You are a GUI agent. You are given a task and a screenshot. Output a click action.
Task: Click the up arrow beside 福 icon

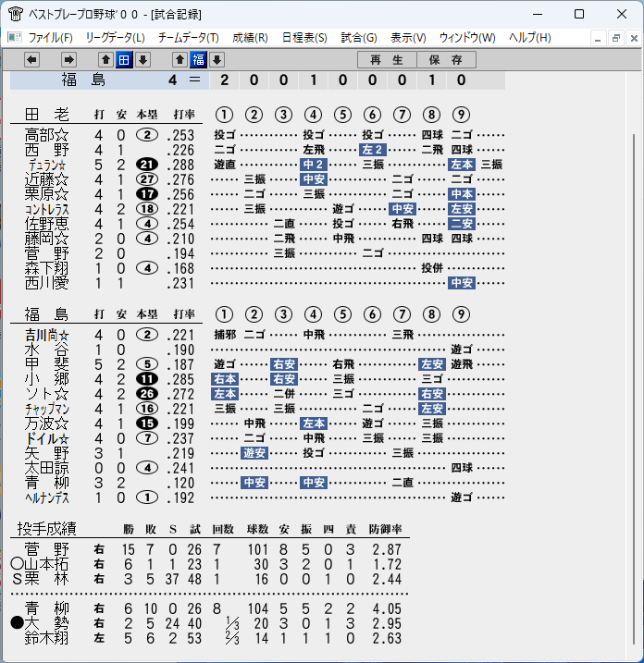180,59
